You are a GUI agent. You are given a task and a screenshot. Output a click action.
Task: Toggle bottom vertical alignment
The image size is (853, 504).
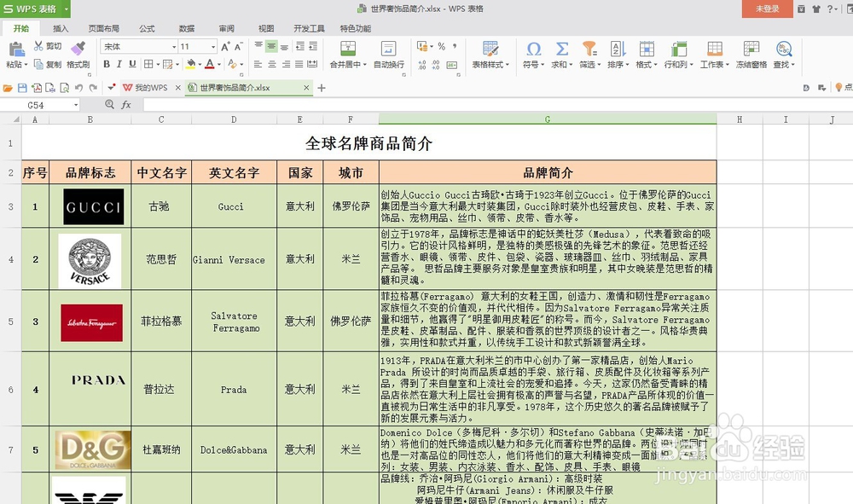point(284,46)
